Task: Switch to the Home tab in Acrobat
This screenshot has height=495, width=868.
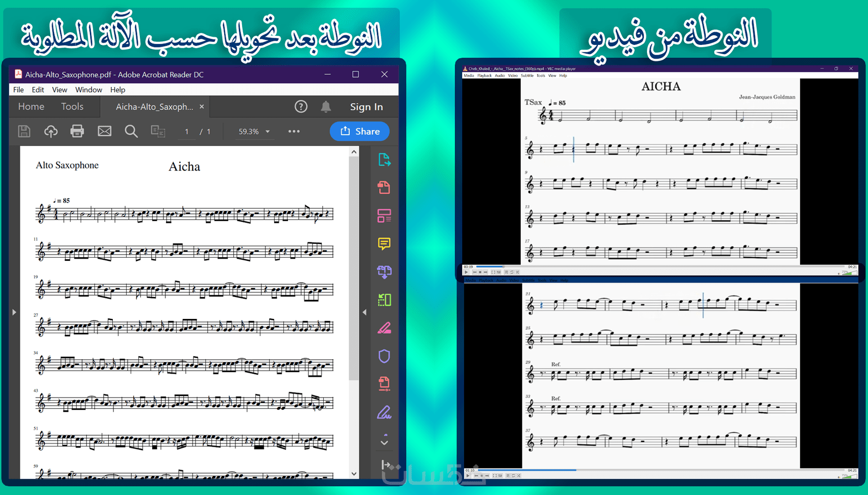Action: 31,107
